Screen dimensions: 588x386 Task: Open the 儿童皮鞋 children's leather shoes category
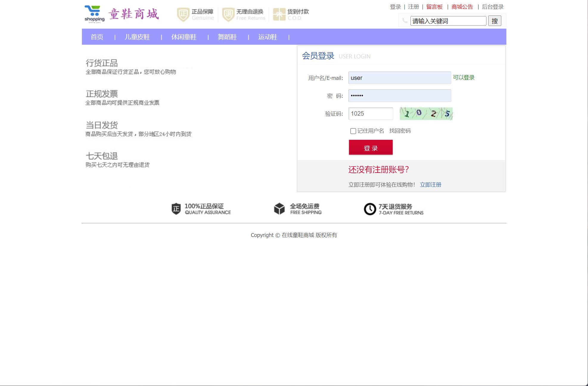(137, 37)
